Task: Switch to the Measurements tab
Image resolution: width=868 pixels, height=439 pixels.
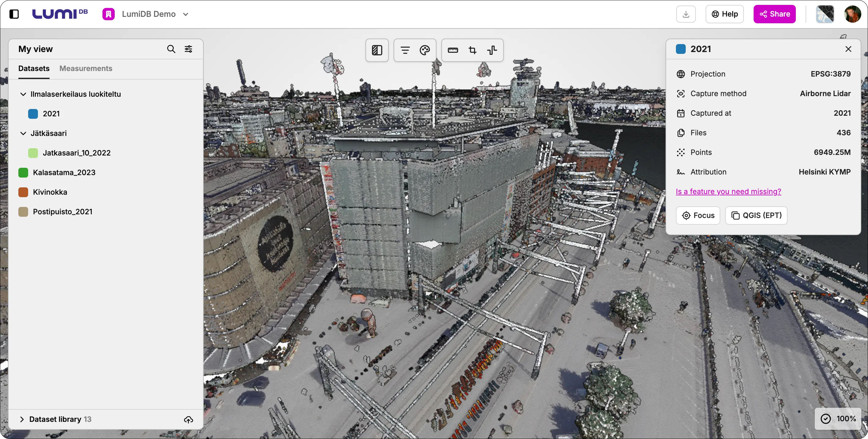Action: [x=86, y=69]
